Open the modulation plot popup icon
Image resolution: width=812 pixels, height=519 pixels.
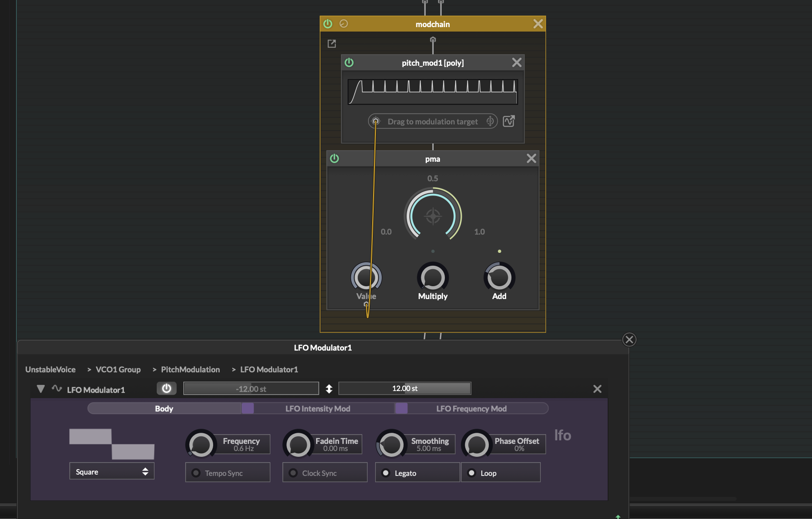(509, 121)
